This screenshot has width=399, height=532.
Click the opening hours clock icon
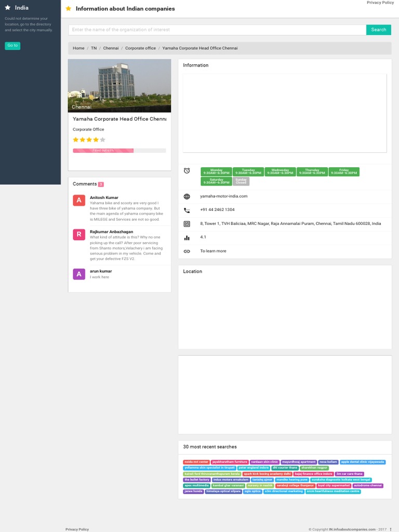[187, 170]
